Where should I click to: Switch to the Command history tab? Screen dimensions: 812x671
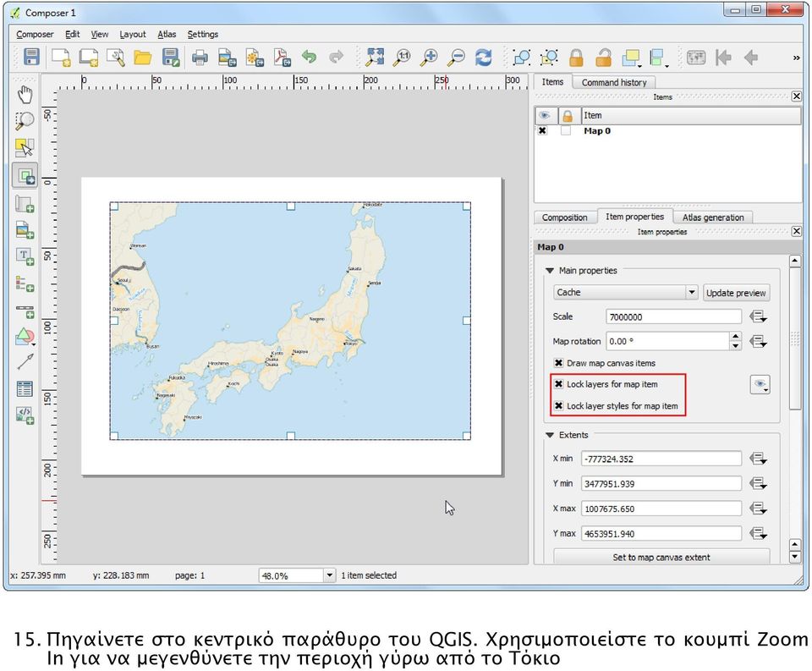point(614,82)
